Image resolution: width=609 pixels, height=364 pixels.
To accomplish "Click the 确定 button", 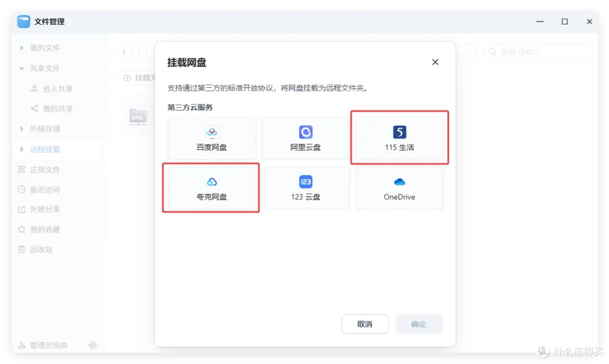I will coord(418,324).
